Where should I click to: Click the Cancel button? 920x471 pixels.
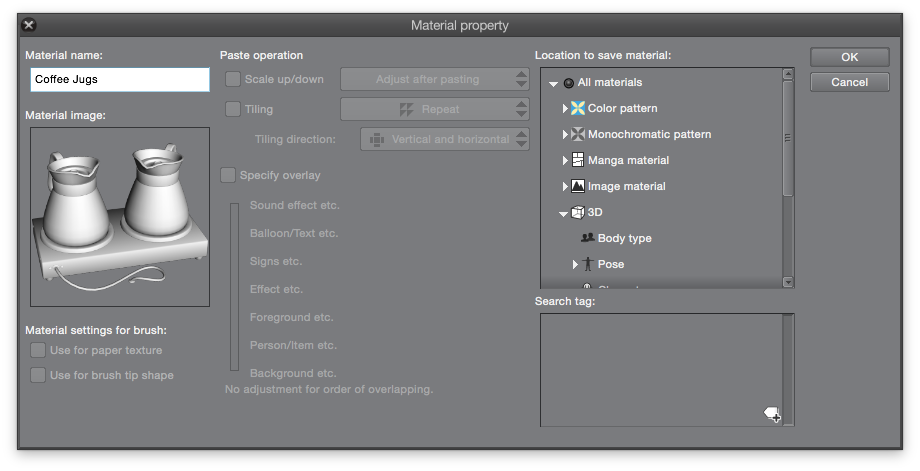[x=850, y=82]
